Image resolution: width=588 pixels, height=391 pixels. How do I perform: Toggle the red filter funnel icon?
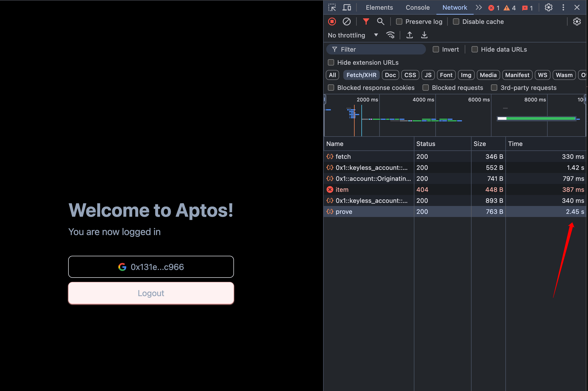(366, 21)
